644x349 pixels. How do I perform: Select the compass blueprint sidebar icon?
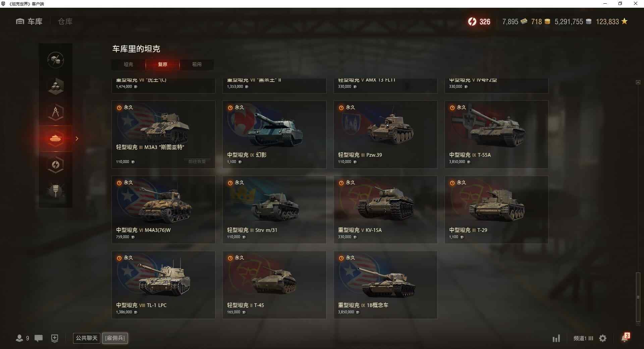click(56, 112)
